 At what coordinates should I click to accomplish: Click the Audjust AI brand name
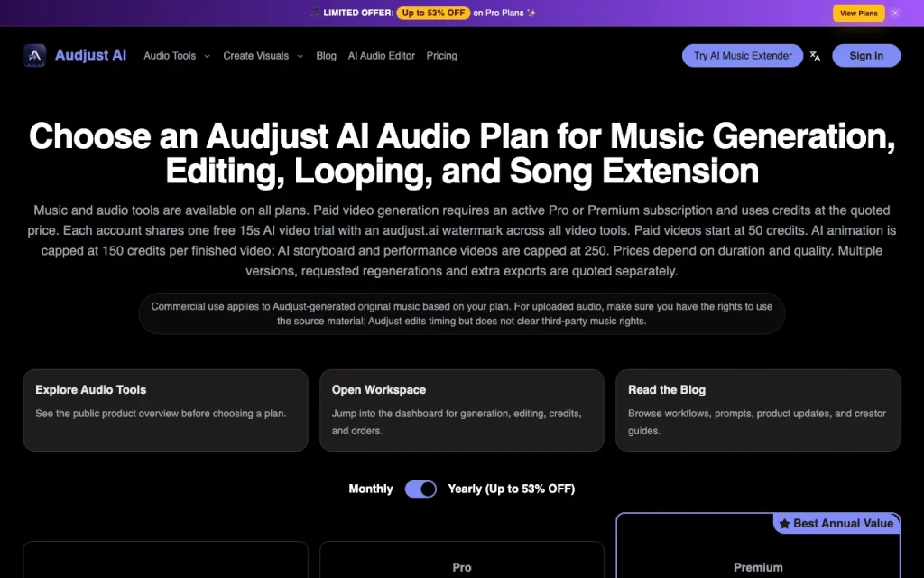pos(90,55)
